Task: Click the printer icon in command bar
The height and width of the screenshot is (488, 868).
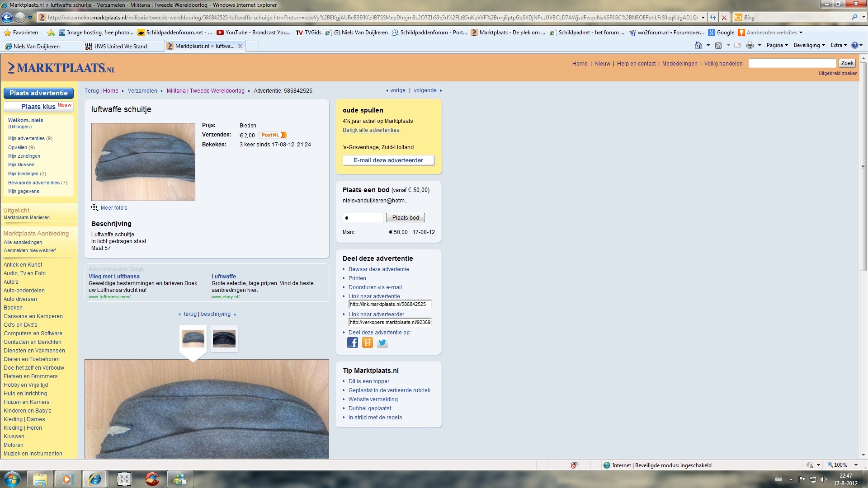Action: (x=750, y=45)
